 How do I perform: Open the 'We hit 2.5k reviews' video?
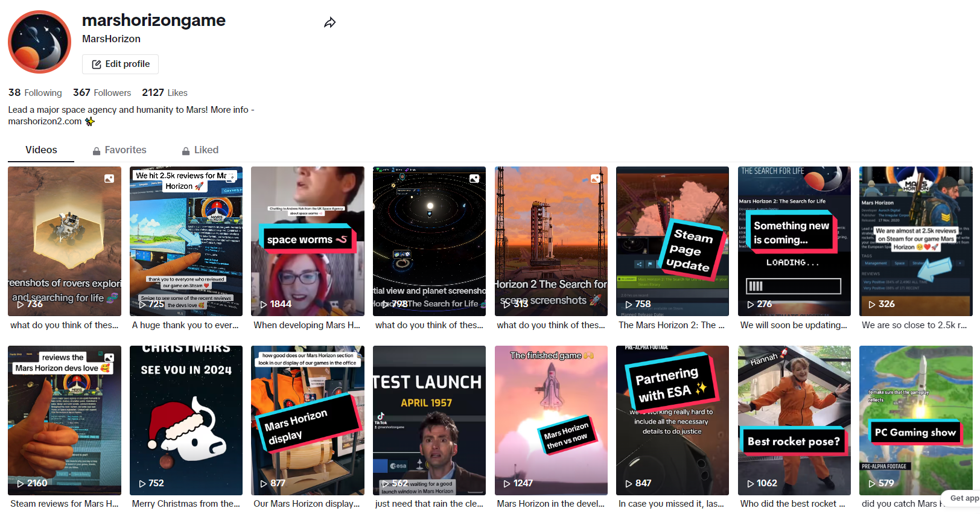pyautogui.click(x=186, y=241)
